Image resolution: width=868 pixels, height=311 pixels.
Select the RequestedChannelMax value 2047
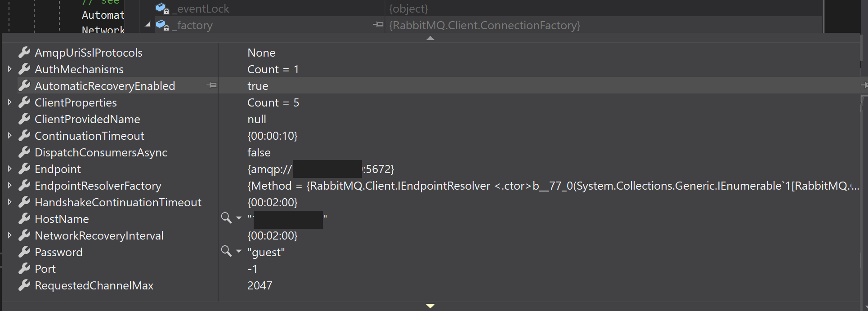260,285
